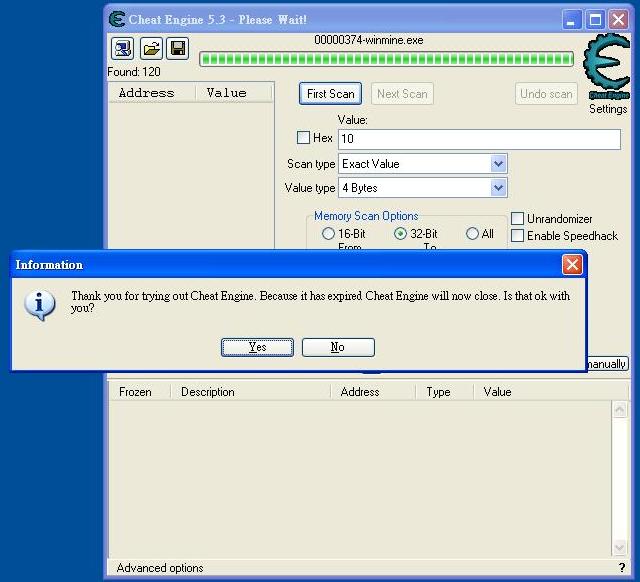The width and height of the screenshot is (640, 582).
Task: Click the Settings label
Action: [608, 109]
